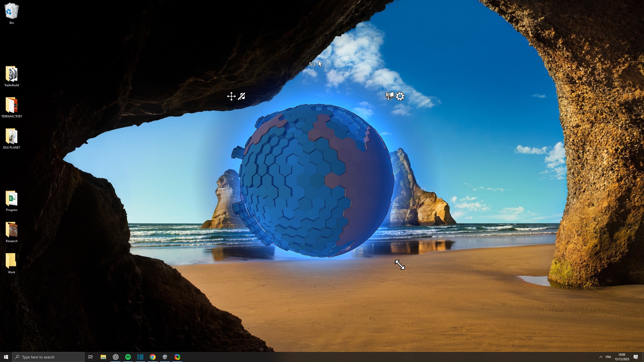Launch Unity from the taskbar

pyautogui.click(x=165, y=356)
